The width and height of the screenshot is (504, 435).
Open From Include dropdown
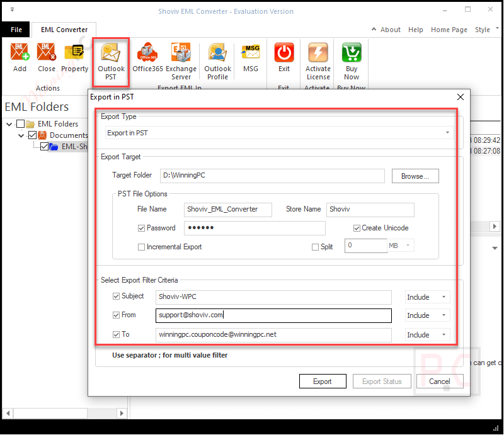(x=444, y=315)
